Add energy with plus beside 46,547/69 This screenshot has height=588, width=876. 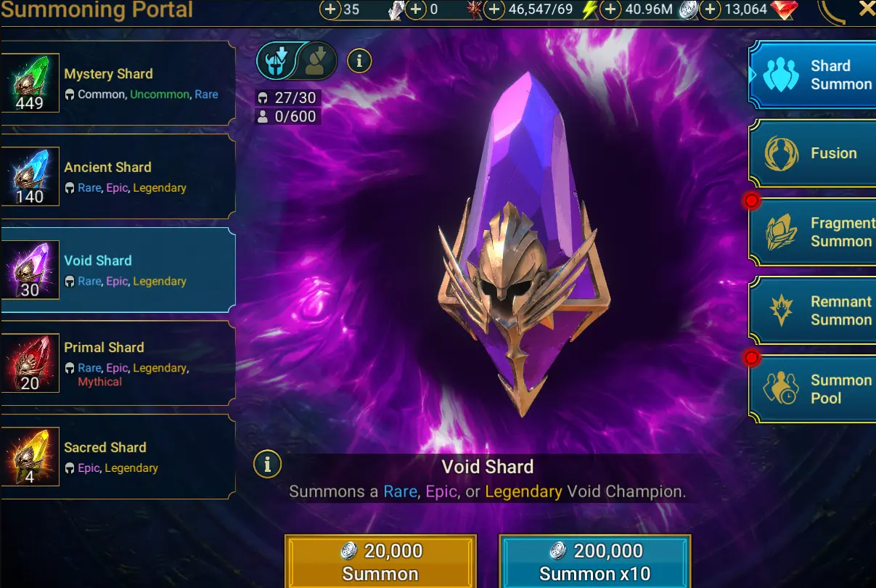click(x=494, y=10)
